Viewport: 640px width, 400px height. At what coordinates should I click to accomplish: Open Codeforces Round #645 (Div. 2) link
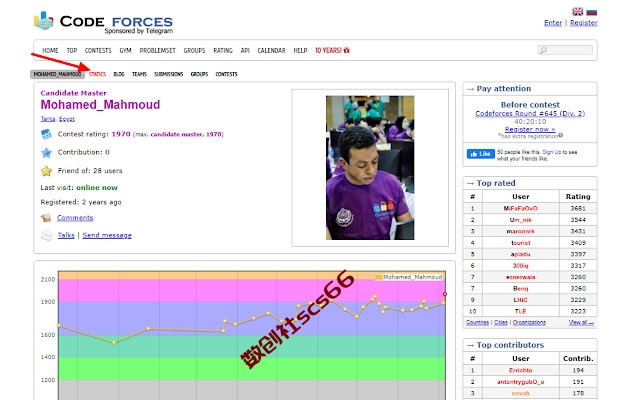tap(530, 113)
